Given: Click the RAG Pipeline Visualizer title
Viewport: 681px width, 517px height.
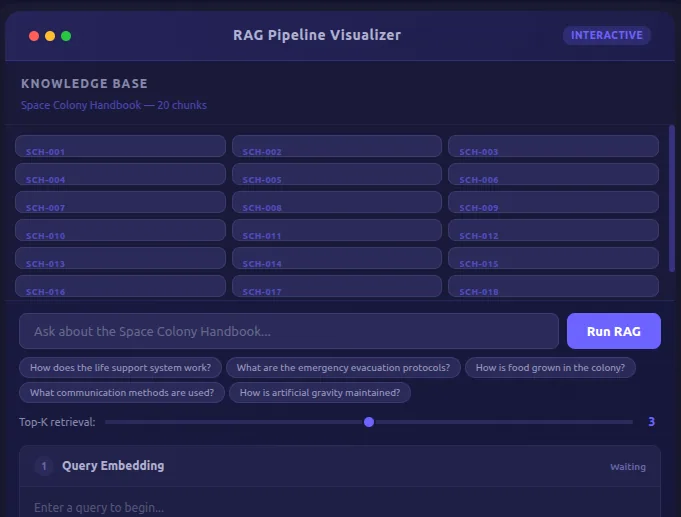Looking at the screenshot, I should coord(317,35).
